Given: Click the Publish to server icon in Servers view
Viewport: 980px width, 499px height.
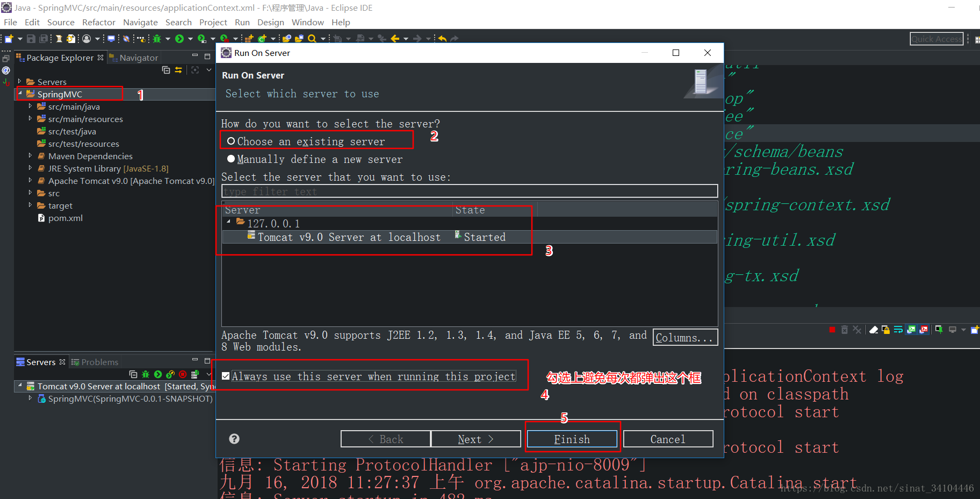Looking at the screenshot, I should (x=195, y=374).
